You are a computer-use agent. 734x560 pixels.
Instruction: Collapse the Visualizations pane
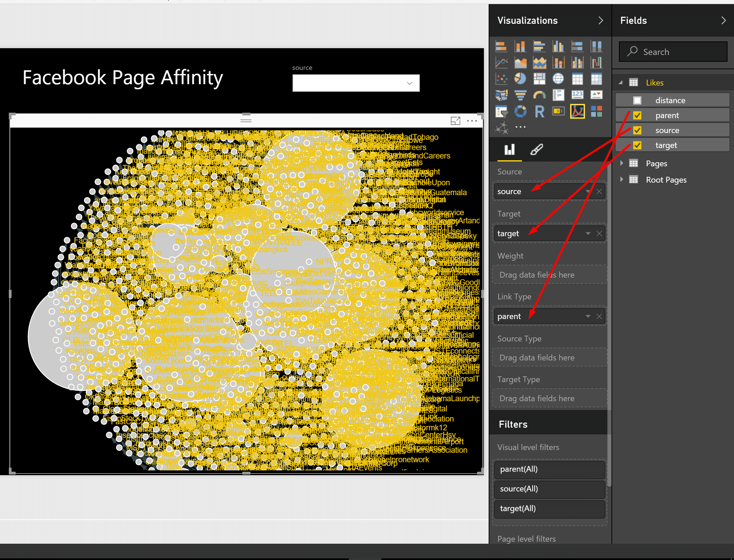(601, 20)
